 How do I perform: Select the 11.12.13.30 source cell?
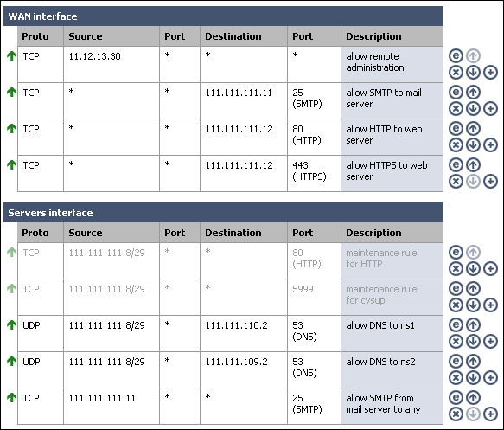(112, 64)
